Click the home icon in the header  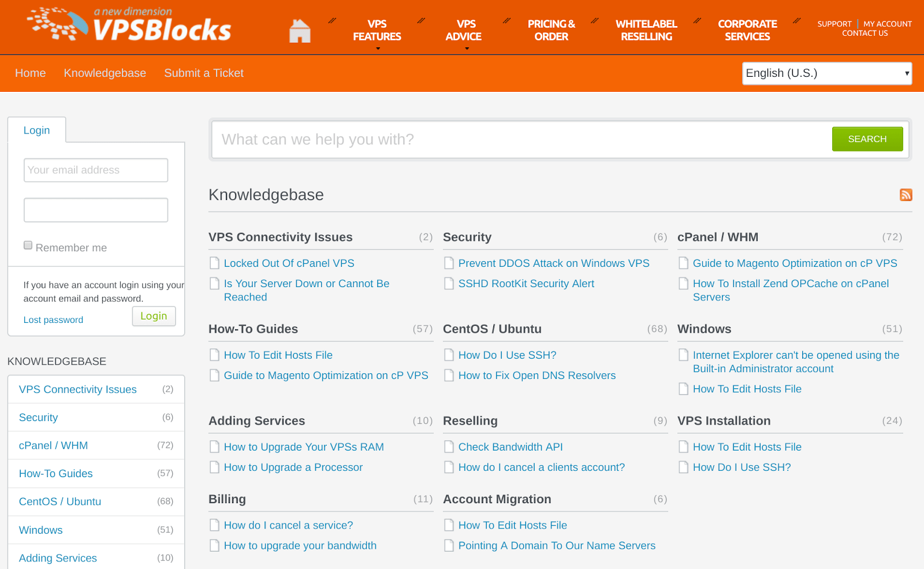click(300, 31)
